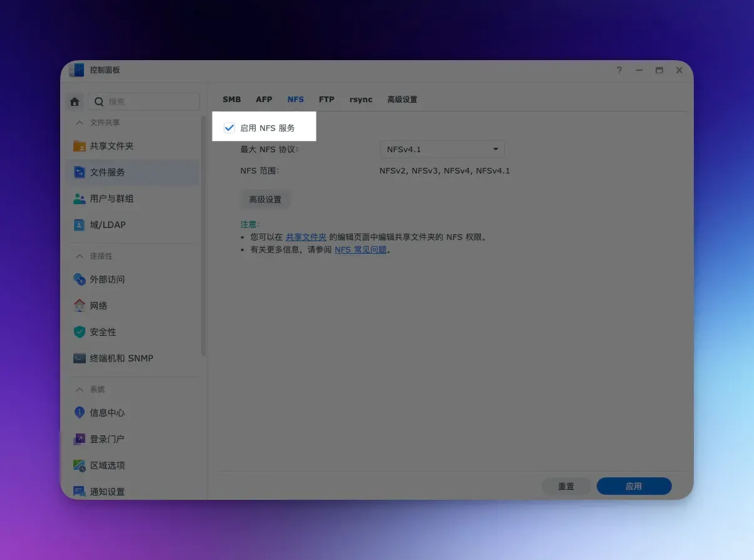The height and width of the screenshot is (560, 754).
Task: Click the Control Panel app icon in title bar
Action: (x=76, y=70)
